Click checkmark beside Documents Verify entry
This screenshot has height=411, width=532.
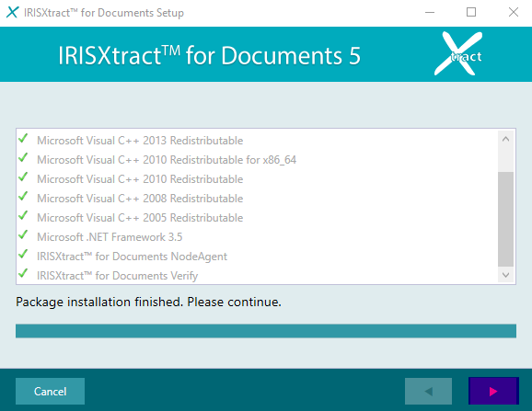coord(23,274)
